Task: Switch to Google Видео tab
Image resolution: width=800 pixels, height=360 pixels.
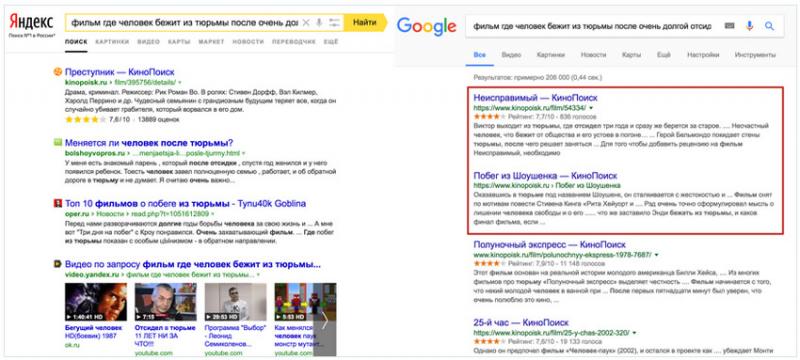Action: click(x=511, y=55)
